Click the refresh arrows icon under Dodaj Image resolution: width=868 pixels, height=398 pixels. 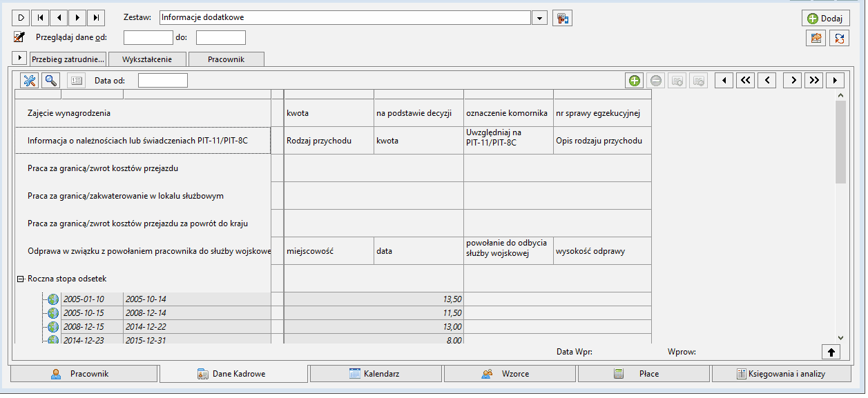coord(840,38)
